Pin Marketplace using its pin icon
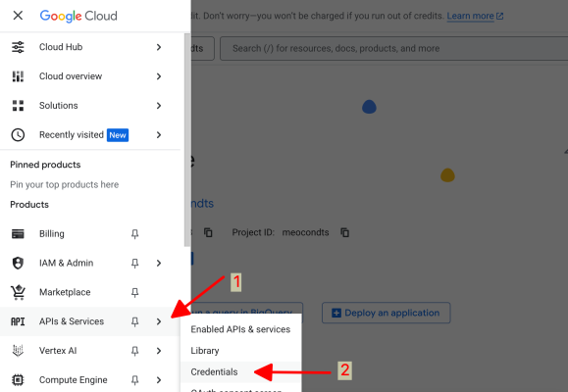Image resolution: width=568 pixels, height=392 pixels. point(134,292)
